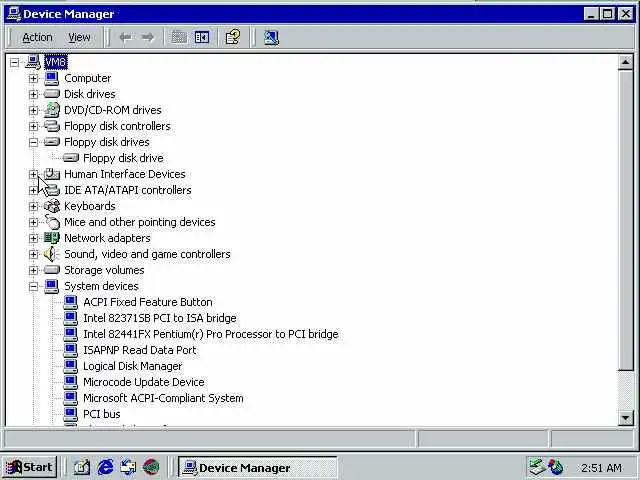This screenshot has height=480, width=640.
Task: Click the DVD/CD-ROM drives icon
Action: click(x=52, y=110)
